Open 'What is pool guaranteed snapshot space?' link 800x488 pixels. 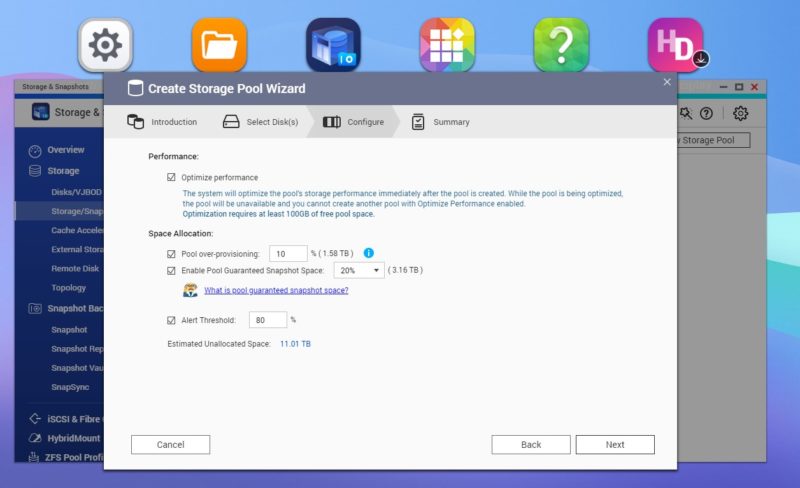pyautogui.click(x=276, y=290)
